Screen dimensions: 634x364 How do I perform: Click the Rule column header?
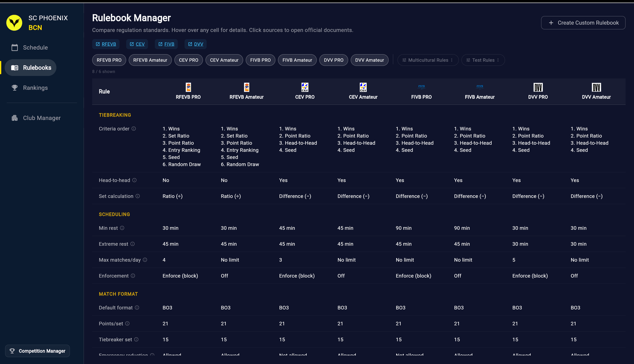[104, 91]
